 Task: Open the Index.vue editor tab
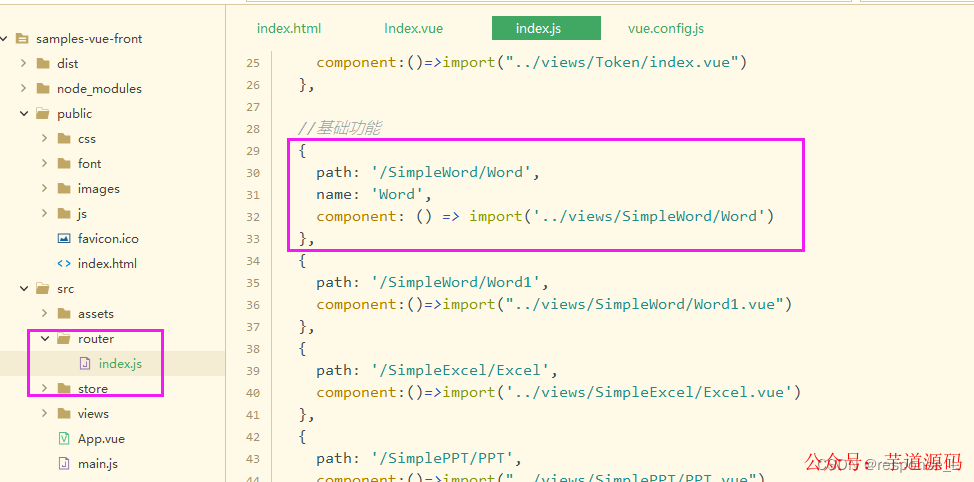pyautogui.click(x=413, y=29)
